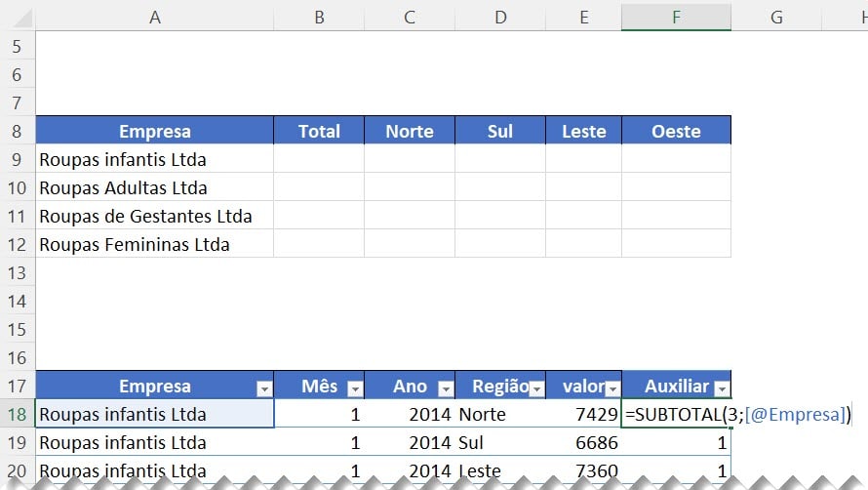Select the Roupas Adultas Ltda cell
868x490 pixels.
(154, 187)
